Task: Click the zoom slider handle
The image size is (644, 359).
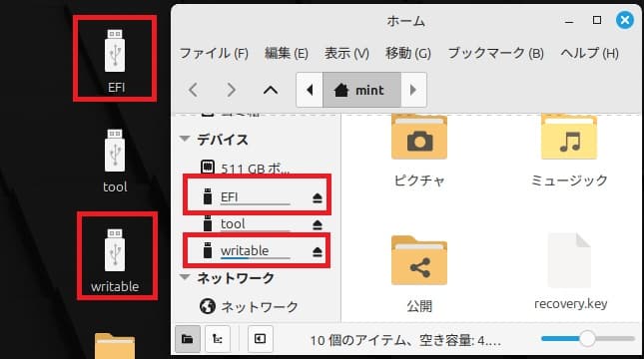Action: click(587, 338)
